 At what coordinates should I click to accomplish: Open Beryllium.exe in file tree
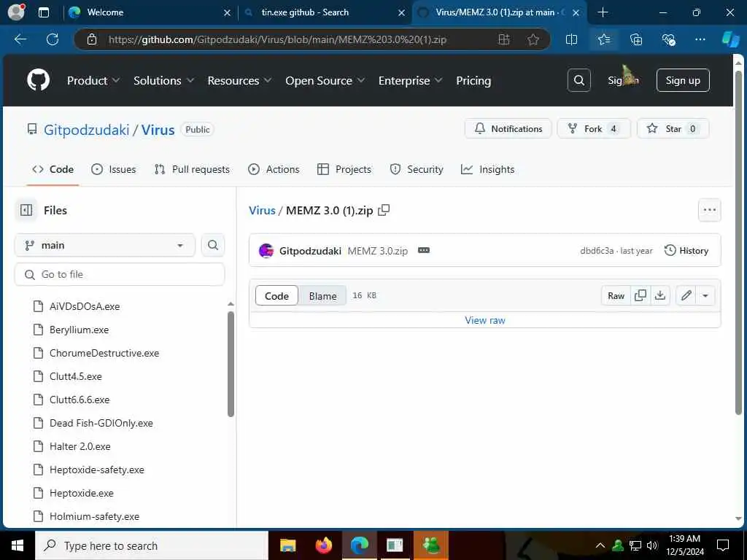click(79, 330)
